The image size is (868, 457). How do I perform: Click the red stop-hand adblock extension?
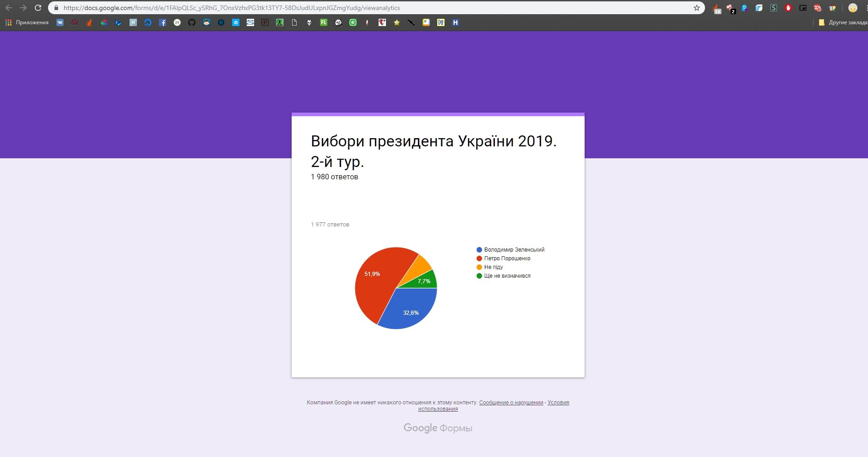click(x=788, y=8)
